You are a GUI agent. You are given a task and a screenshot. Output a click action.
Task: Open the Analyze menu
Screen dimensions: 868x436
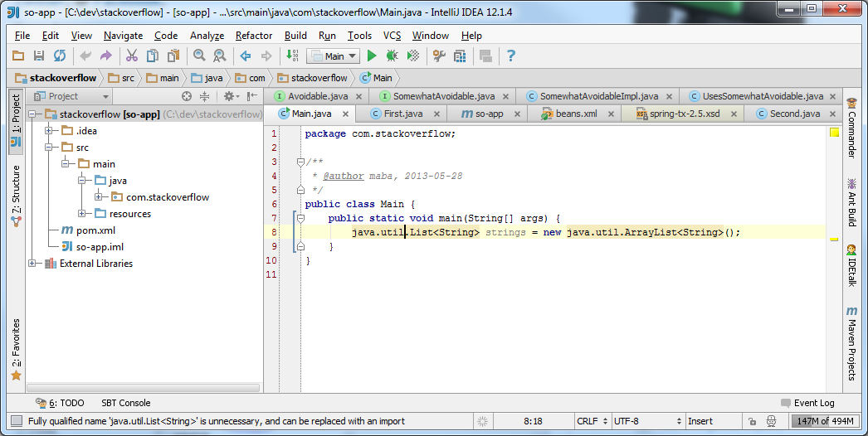(207, 36)
